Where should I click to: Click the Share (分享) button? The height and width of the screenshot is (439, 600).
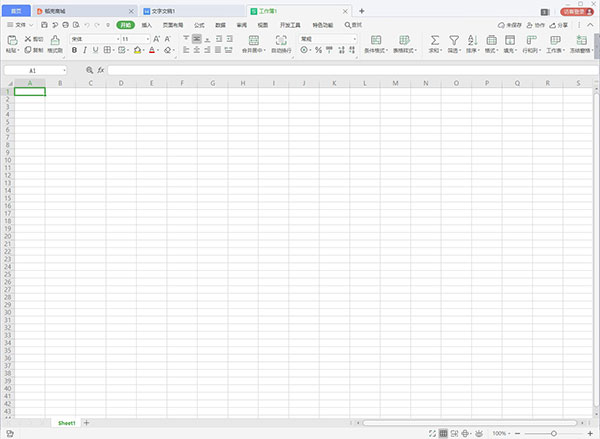coord(559,25)
